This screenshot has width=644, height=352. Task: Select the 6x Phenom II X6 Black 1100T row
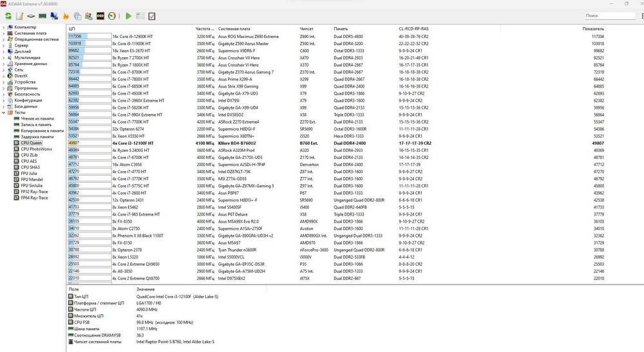336,236
